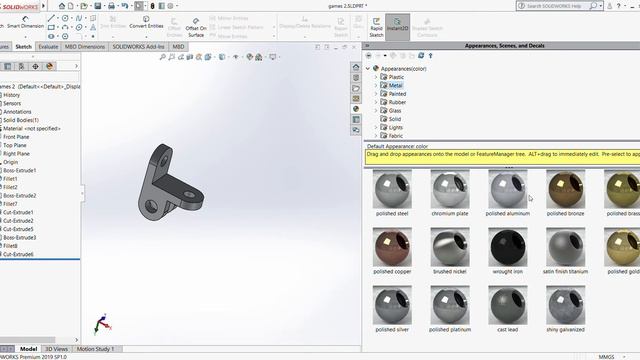The image size is (640, 360).
Task: Click the Zoom to Fit icon
Action: point(162,57)
